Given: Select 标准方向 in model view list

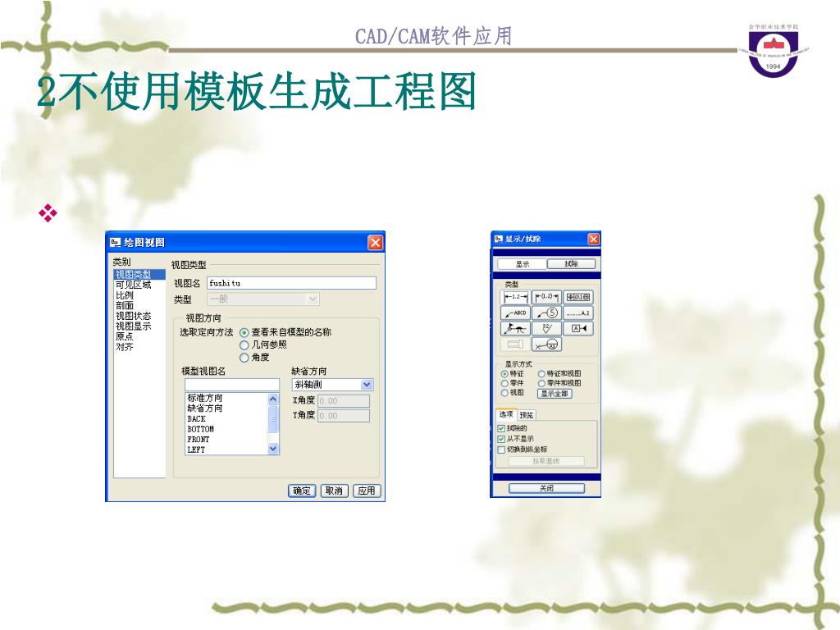Looking at the screenshot, I should [226, 399].
